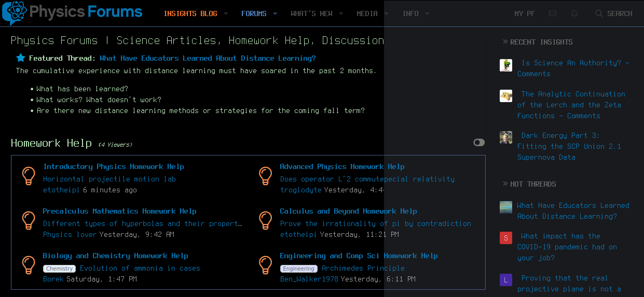The height and width of the screenshot is (297, 644).
Task: Expand the Info dropdown arrow
Action: click(427, 14)
